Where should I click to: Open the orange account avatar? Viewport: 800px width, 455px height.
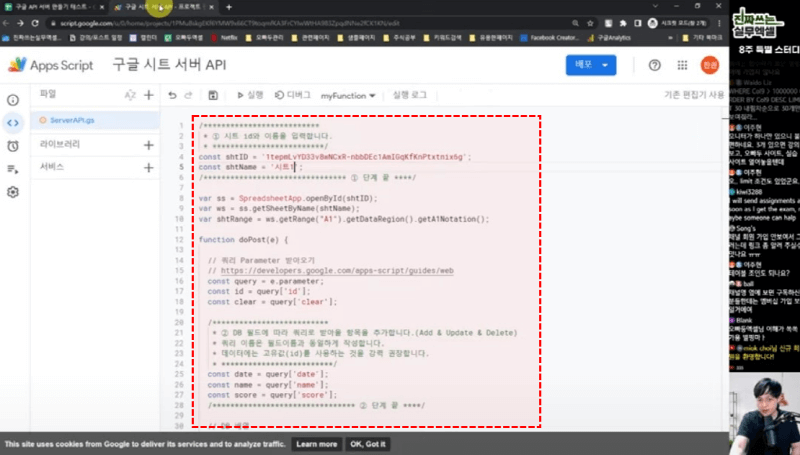[x=709, y=65]
